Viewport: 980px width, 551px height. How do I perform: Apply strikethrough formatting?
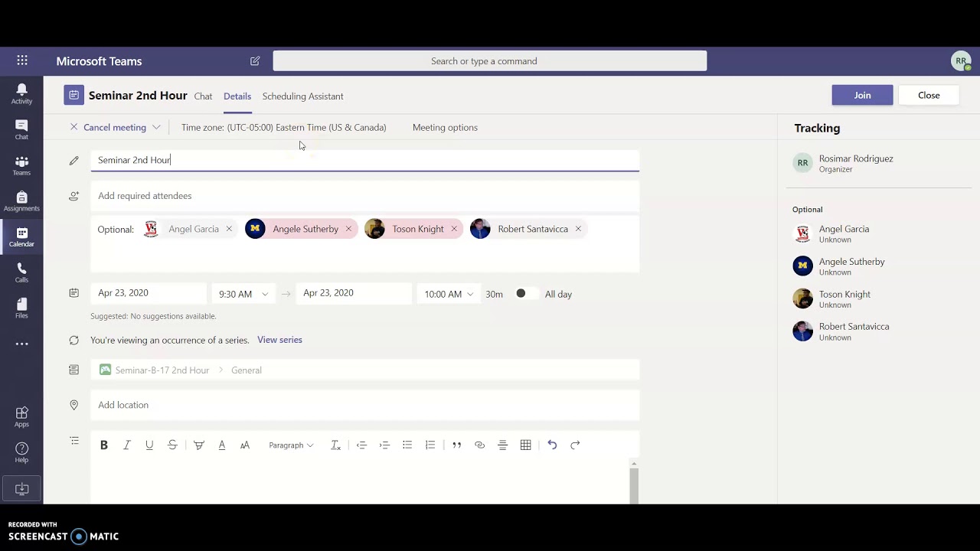[172, 445]
